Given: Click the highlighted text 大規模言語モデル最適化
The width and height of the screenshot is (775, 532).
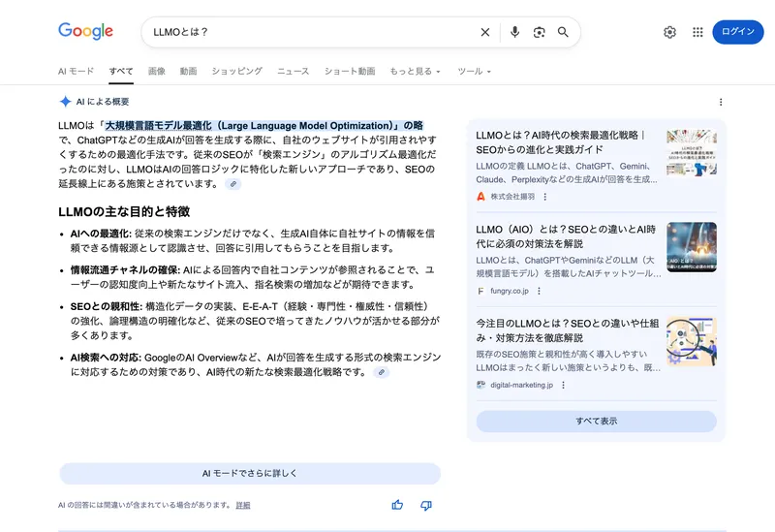Looking at the screenshot, I should click(158, 126).
